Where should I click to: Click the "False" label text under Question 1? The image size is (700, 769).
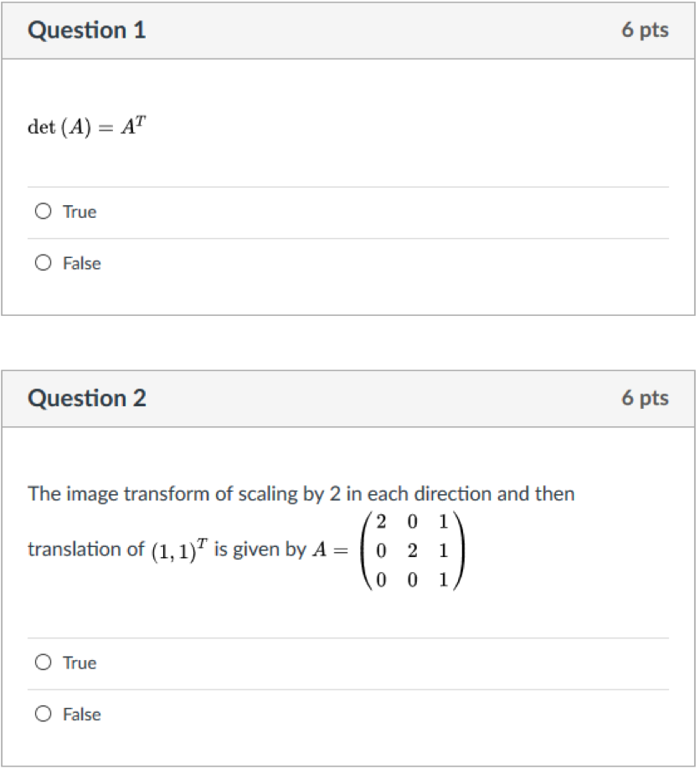(x=82, y=263)
